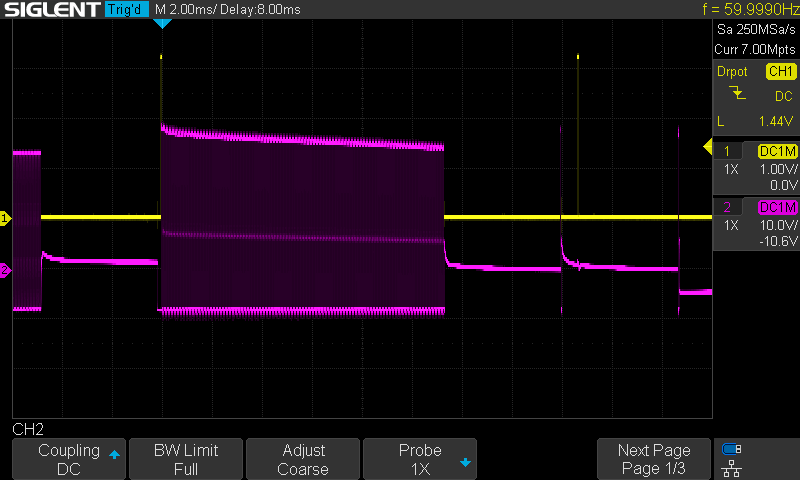800x480 pixels.
Task: Click the USB storage status icon
Action: pos(732,449)
